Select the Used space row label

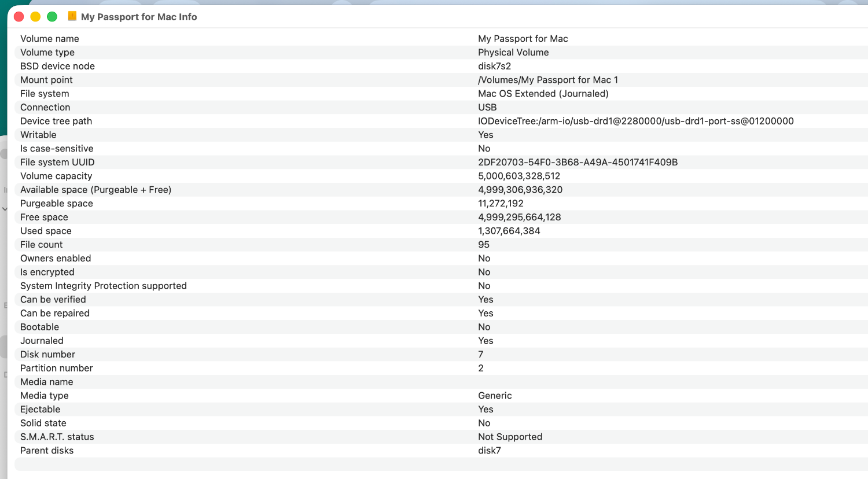(x=46, y=231)
